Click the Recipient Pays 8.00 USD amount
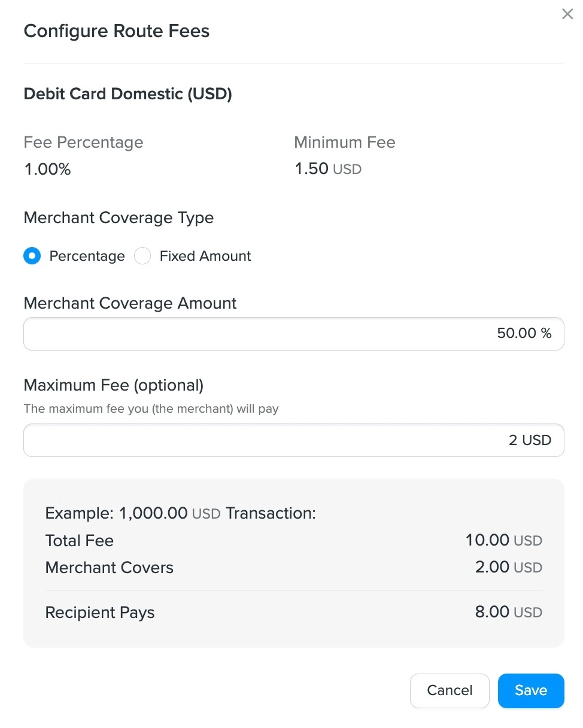Viewport: 583px width, 728px height. pyautogui.click(x=509, y=612)
